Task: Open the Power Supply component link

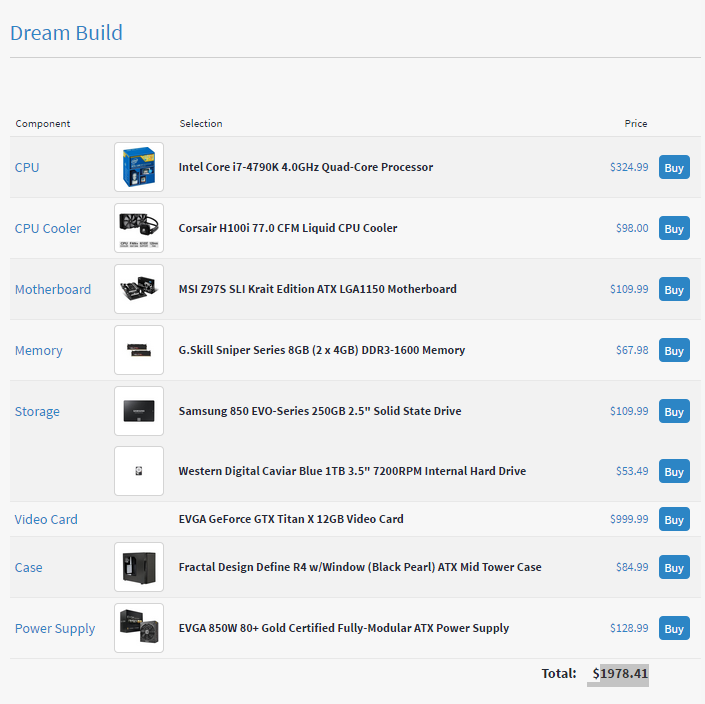Action: (55, 628)
